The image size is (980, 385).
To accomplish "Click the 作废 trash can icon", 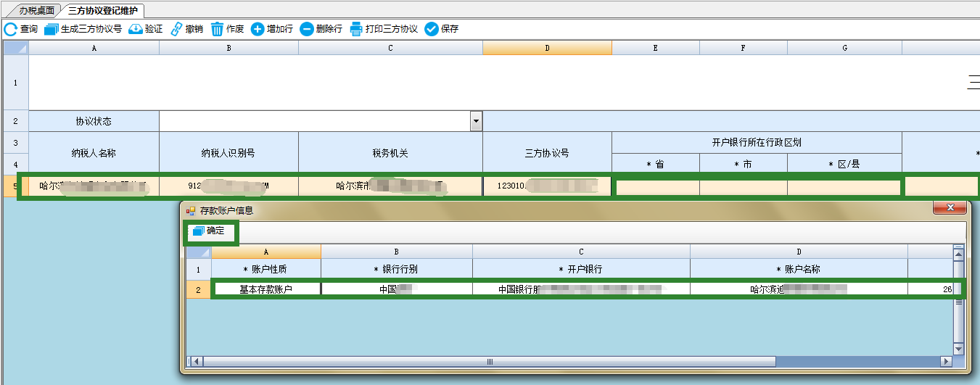I will point(217,29).
